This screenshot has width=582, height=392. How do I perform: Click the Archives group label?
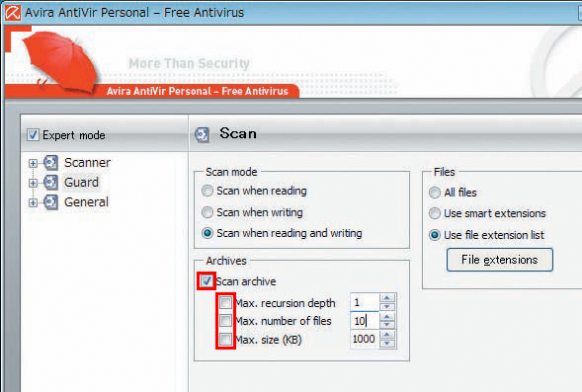tap(226, 261)
